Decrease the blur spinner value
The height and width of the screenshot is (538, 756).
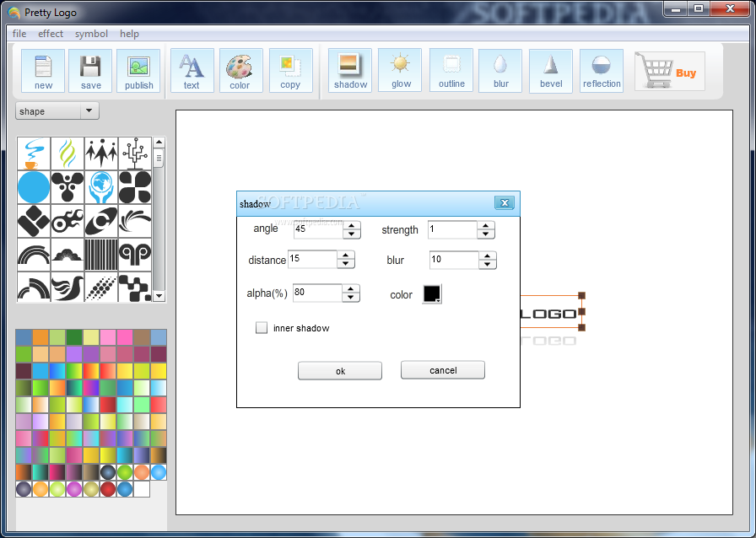(x=488, y=264)
